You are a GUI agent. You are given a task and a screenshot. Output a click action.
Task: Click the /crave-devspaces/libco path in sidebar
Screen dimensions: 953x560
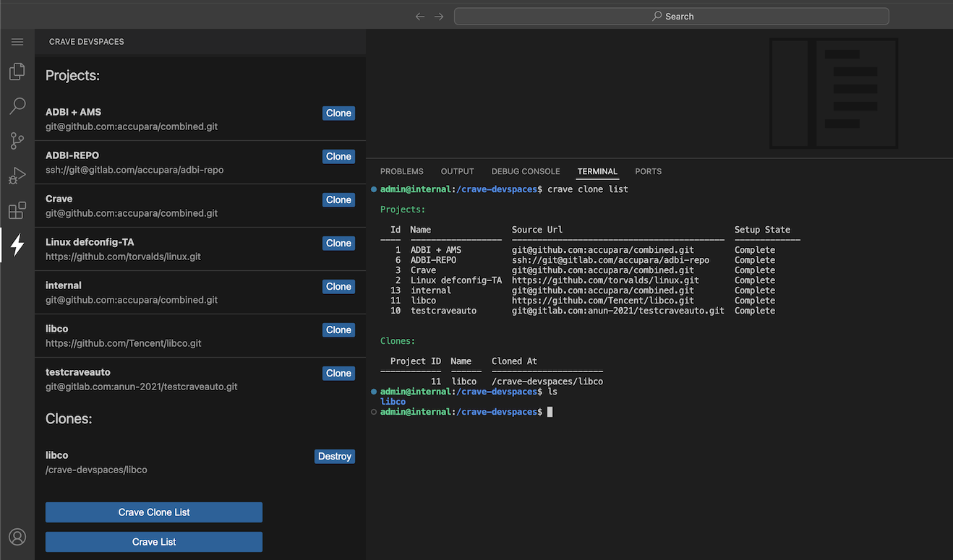(96, 470)
